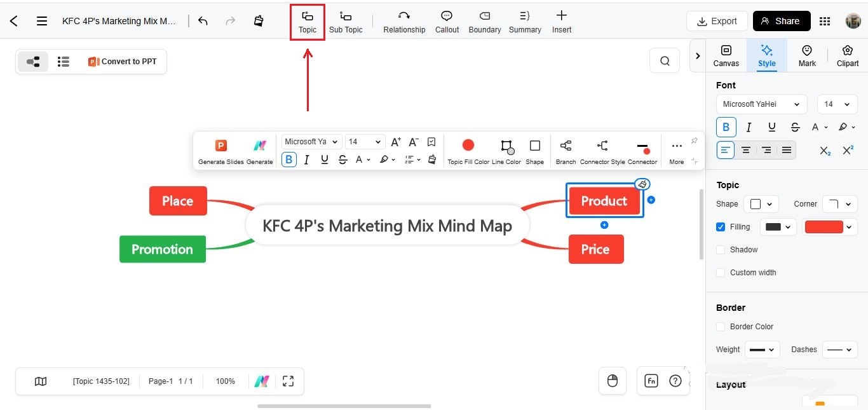Open the hamburger main menu

pyautogui.click(x=42, y=21)
